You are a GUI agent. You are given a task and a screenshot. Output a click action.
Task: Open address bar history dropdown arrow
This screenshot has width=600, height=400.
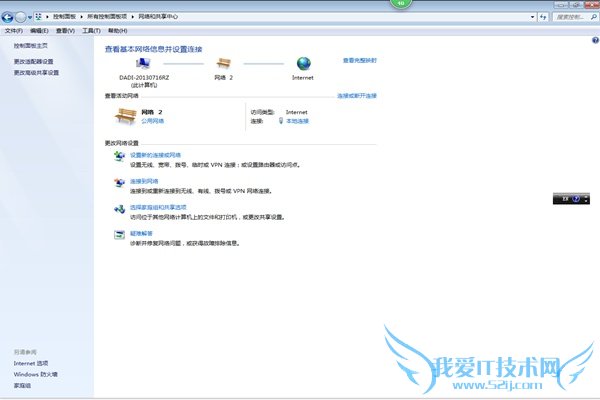click(533, 17)
